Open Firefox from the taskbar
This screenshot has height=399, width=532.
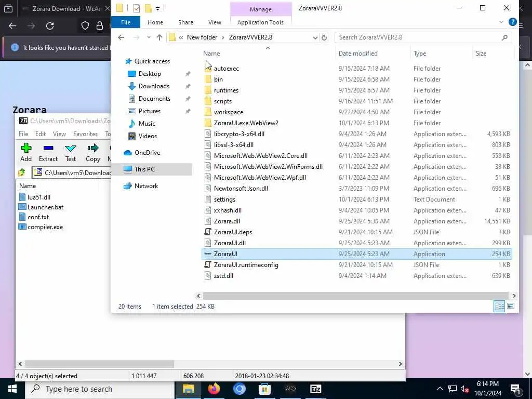[214, 389]
